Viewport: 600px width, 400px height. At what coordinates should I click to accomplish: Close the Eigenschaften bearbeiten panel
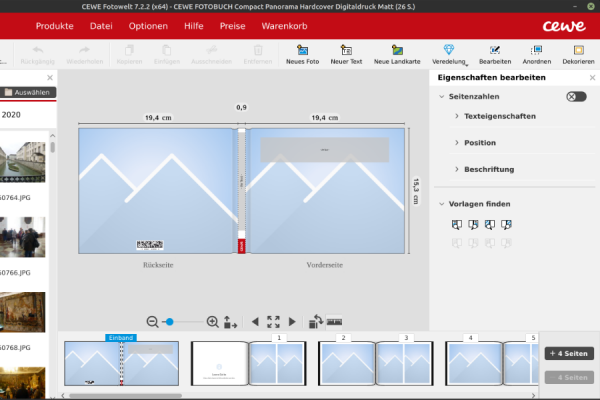592,78
